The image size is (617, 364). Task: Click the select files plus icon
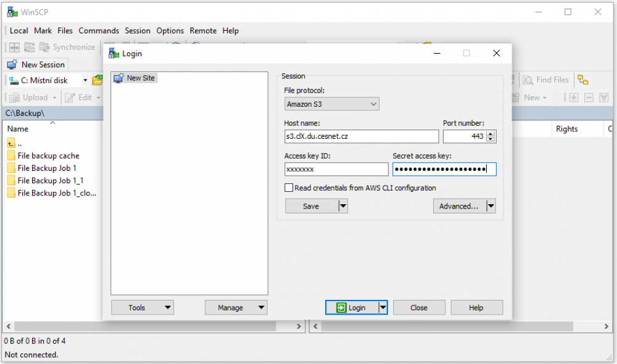[x=573, y=97]
